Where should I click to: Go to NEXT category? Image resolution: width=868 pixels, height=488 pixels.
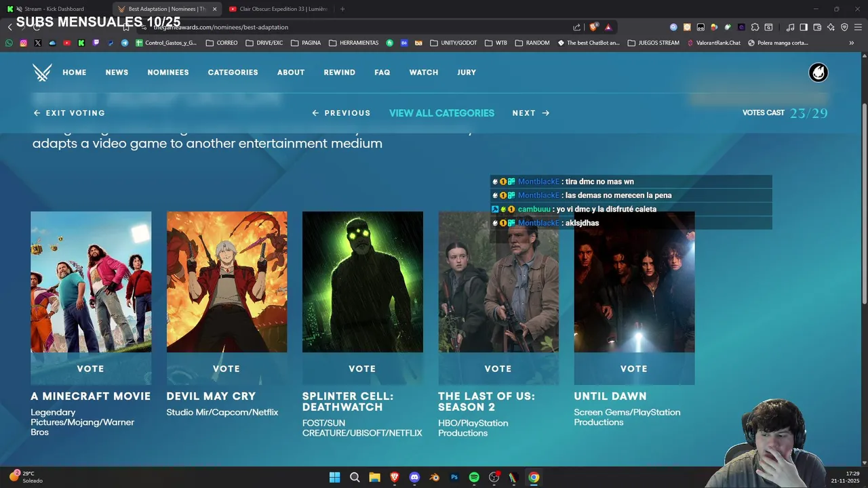(531, 113)
